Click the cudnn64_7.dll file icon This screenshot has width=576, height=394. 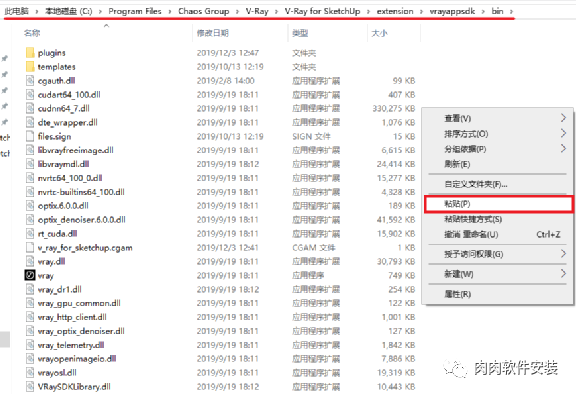(x=30, y=108)
